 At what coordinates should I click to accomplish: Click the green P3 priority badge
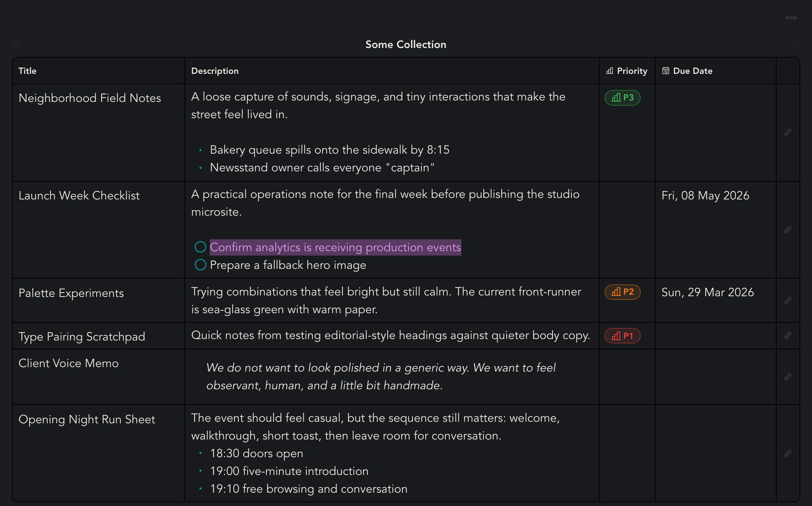pyautogui.click(x=622, y=98)
